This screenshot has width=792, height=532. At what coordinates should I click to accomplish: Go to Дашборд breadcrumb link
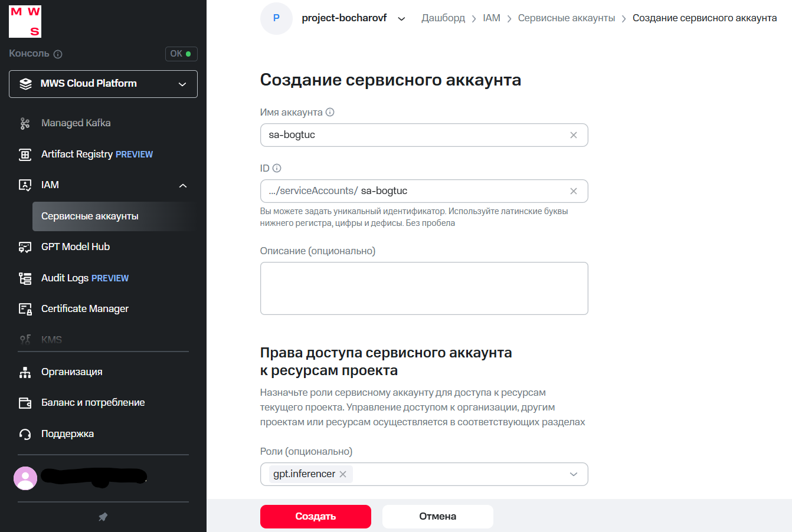click(443, 18)
